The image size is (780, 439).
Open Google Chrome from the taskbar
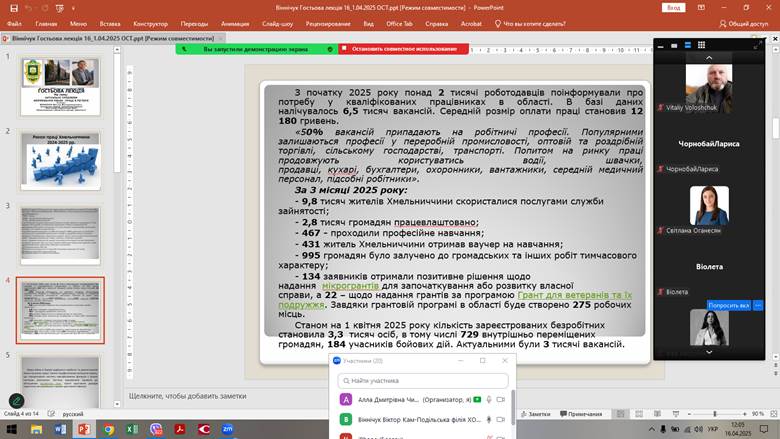108,428
